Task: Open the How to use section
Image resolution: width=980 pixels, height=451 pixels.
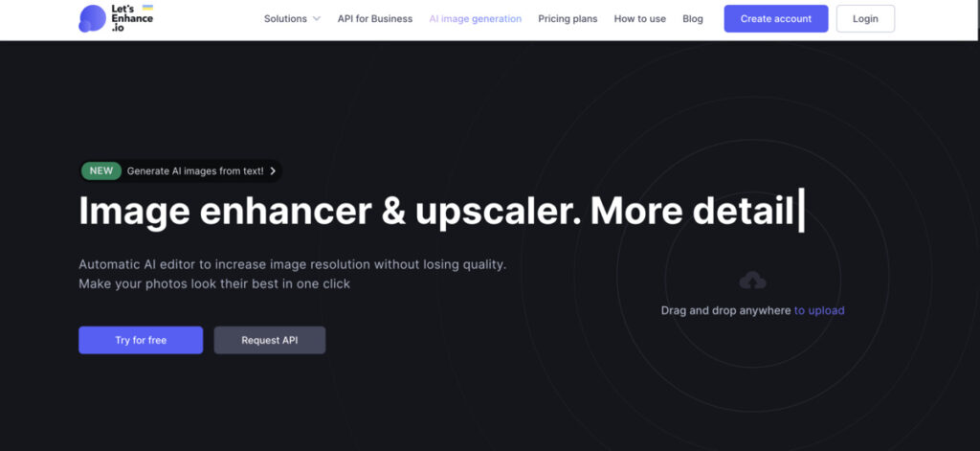Action: point(639,19)
